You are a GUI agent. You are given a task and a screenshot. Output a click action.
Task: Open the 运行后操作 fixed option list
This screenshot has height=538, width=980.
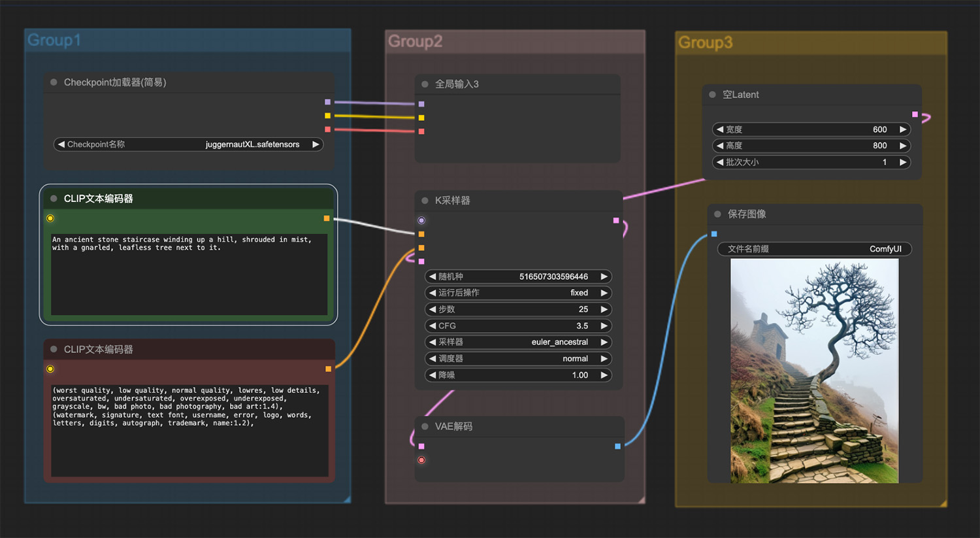coord(518,293)
